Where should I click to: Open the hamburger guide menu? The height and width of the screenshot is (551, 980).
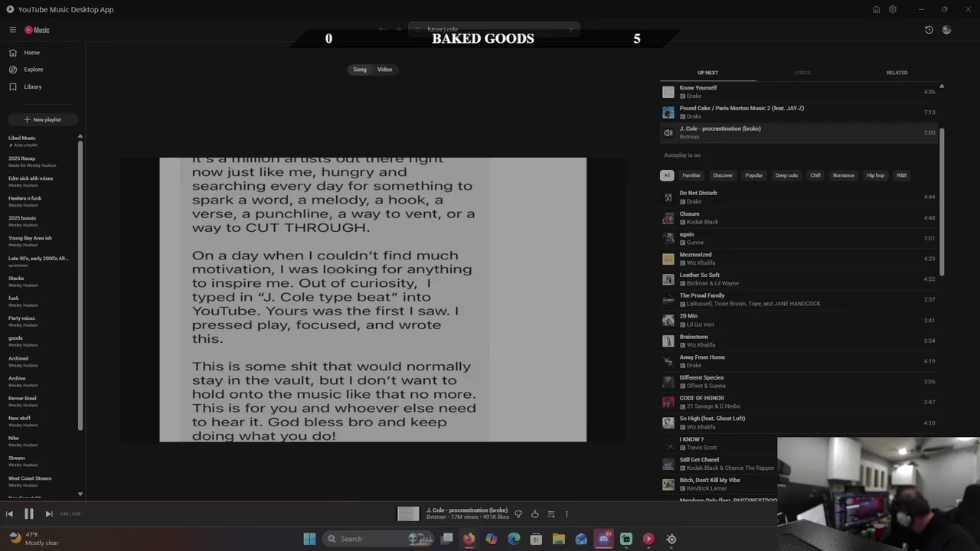pyautogui.click(x=12, y=30)
